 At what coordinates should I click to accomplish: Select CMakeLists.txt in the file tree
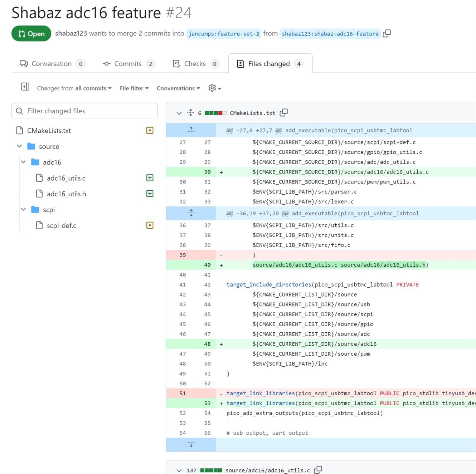tap(49, 131)
